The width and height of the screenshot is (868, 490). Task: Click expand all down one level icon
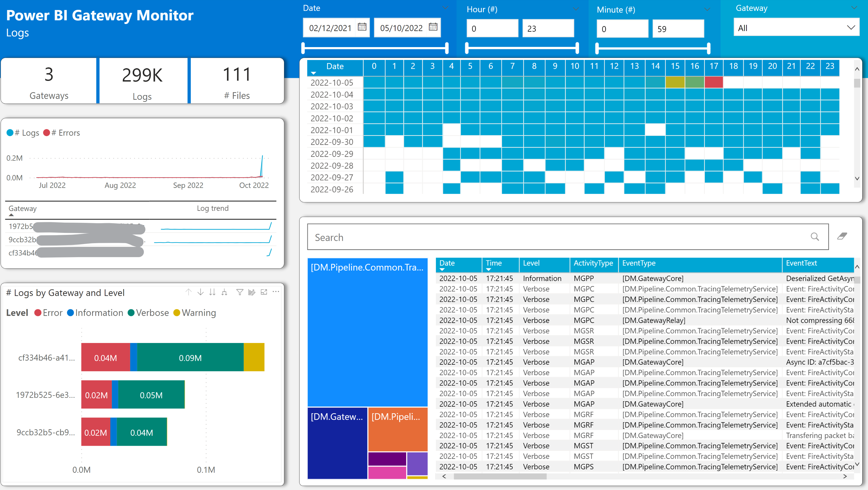point(224,292)
